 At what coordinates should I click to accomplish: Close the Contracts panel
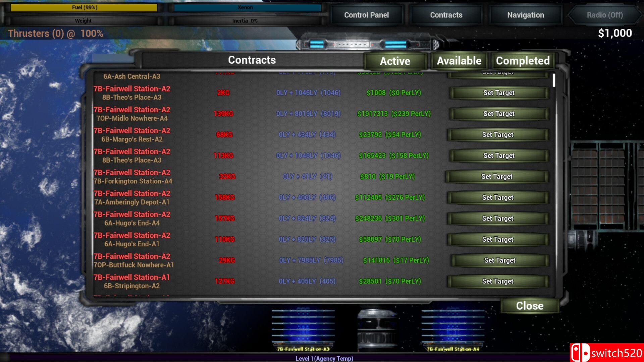pos(529,306)
